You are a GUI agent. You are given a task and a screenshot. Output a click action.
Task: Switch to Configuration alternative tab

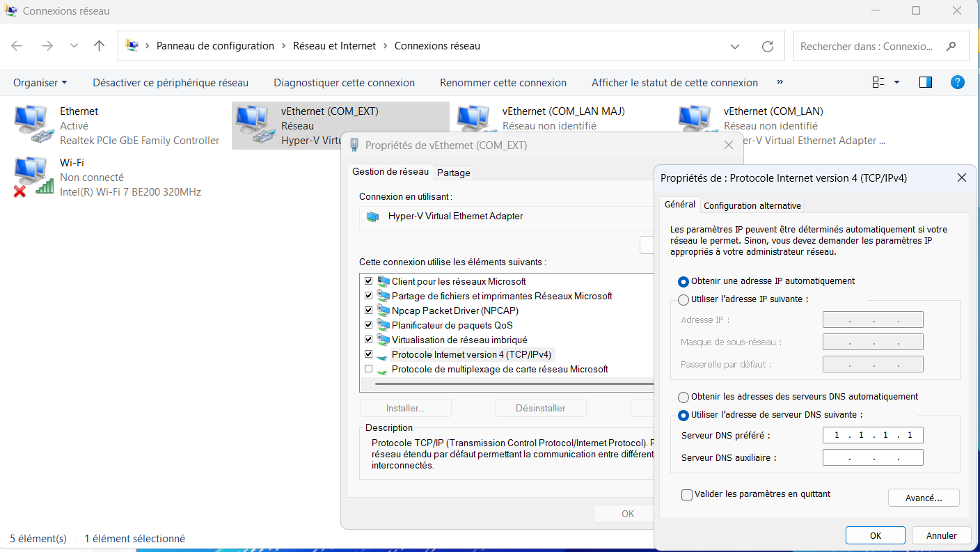pos(752,205)
